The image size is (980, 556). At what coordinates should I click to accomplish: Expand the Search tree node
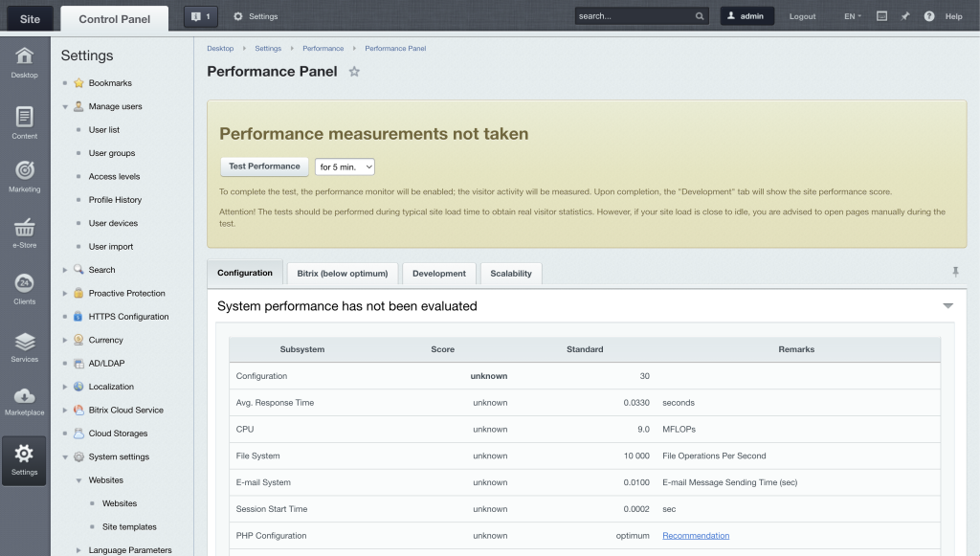point(65,270)
